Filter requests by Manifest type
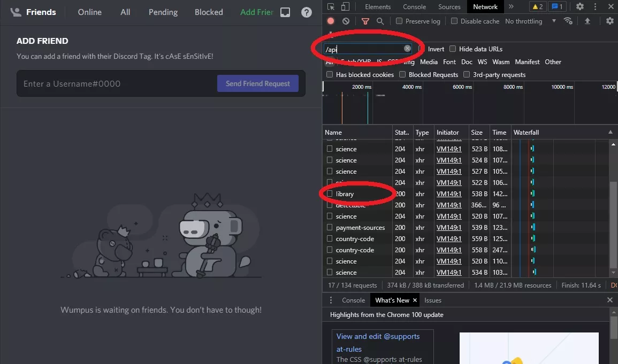618x364 pixels. [527, 62]
